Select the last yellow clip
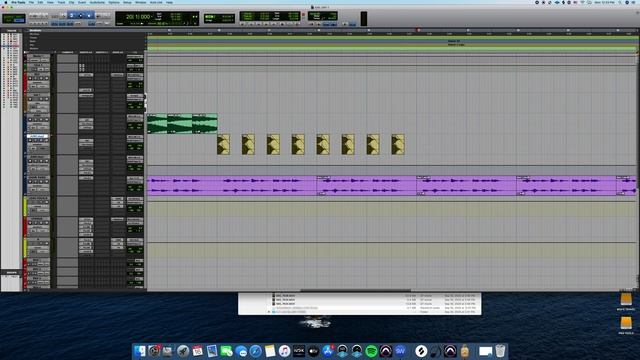Image resolution: width=640 pixels, height=360 pixels. [398, 144]
